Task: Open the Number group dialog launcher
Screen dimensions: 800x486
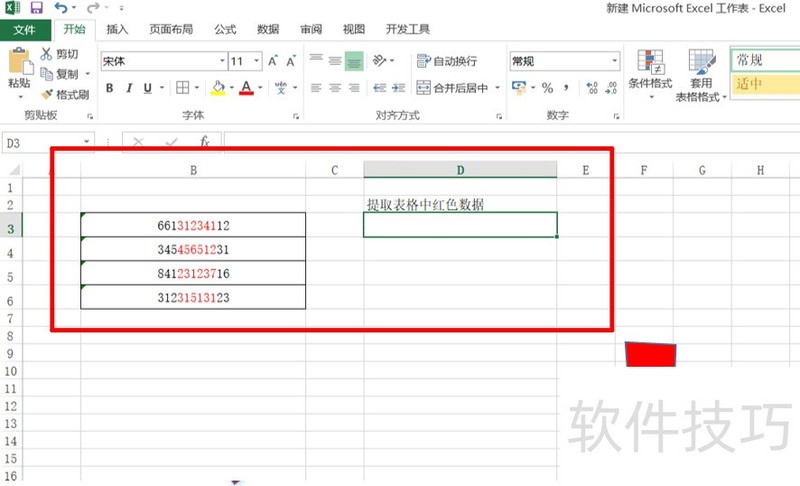Action: (616, 116)
